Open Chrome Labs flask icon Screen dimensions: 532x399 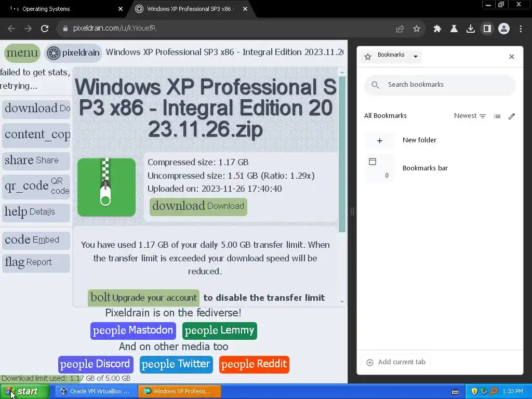454,29
